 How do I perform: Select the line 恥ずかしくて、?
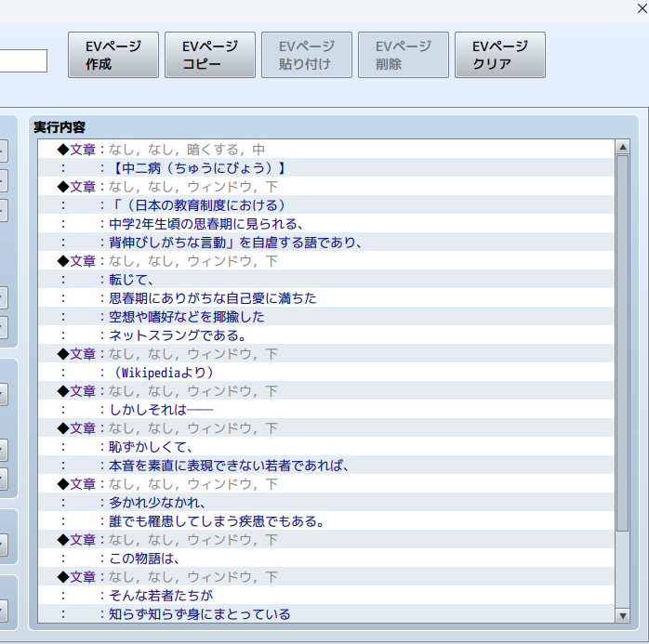(x=325, y=447)
